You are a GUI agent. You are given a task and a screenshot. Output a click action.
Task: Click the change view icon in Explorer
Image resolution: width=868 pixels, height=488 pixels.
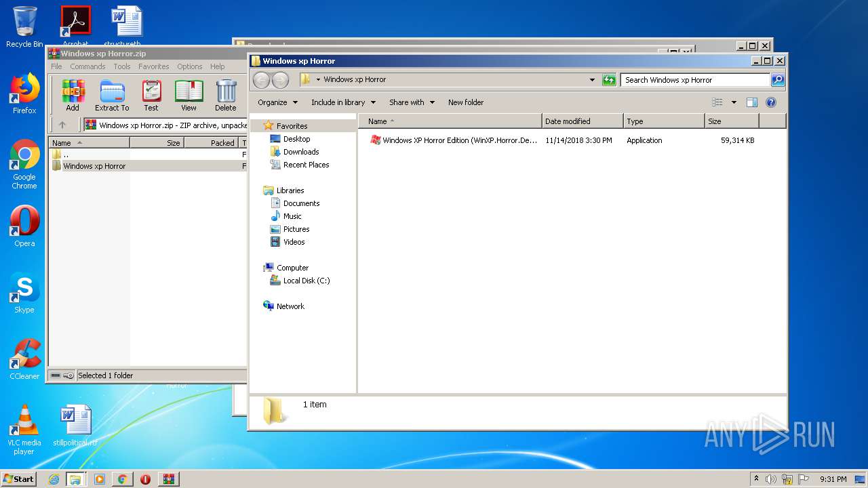[717, 102]
